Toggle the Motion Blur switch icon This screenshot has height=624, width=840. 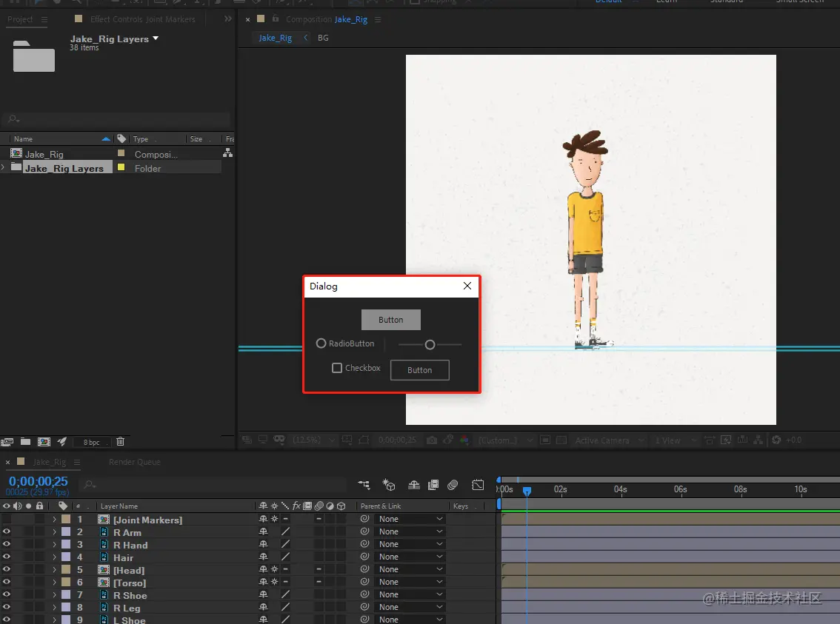tap(453, 485)
